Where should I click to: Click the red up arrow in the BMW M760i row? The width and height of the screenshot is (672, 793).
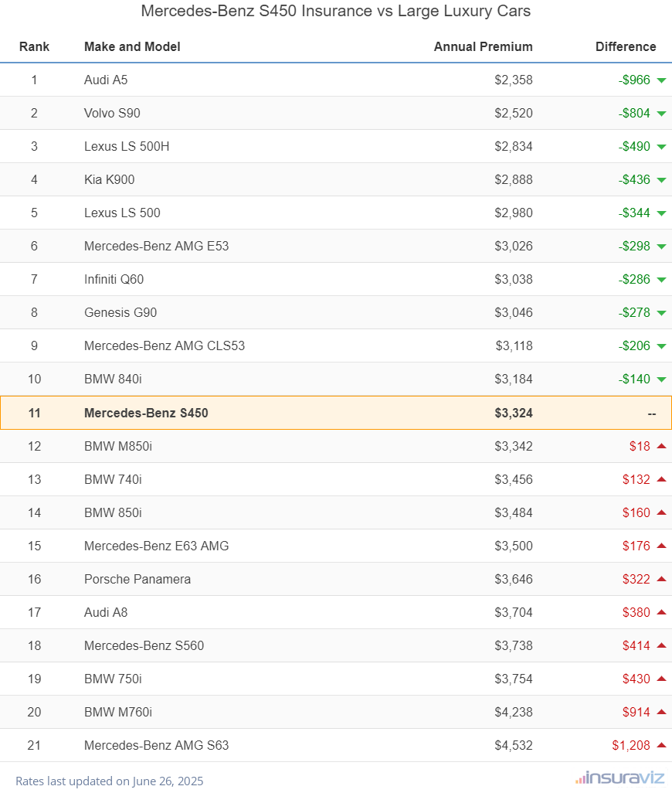(661, 712)
